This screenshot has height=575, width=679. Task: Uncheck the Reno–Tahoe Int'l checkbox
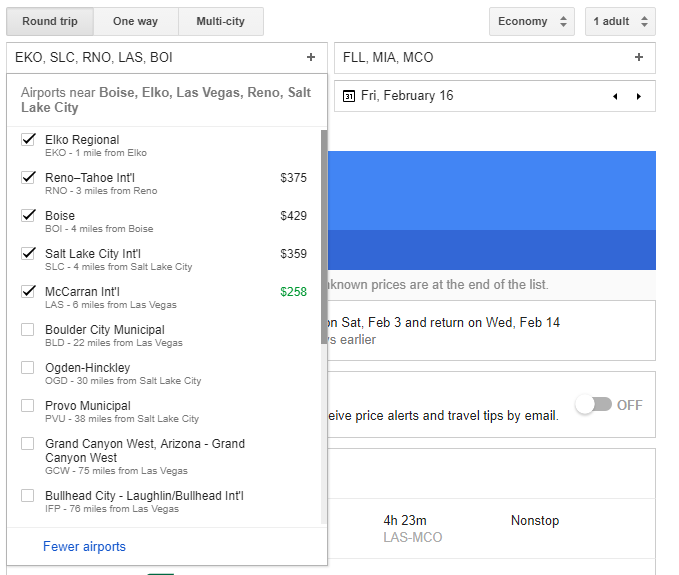28,178
